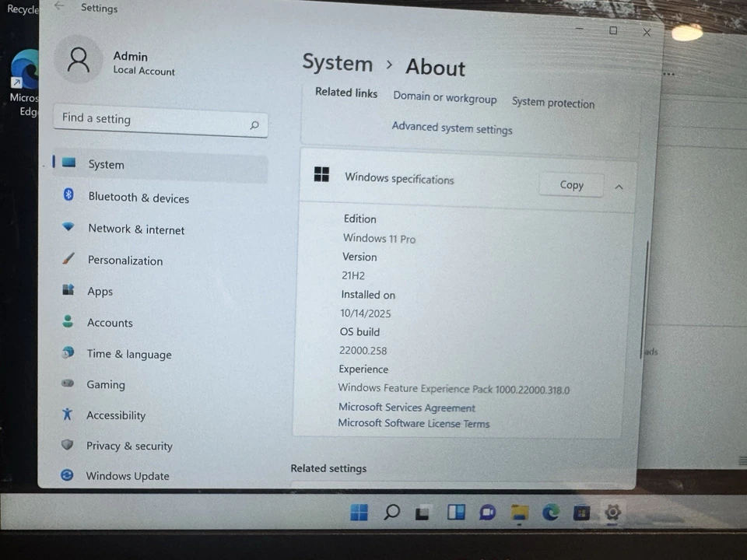The width and height of the screenshot is (747, 560).
Task: Open the Start menu on taskbar
Action: [359, 512]
